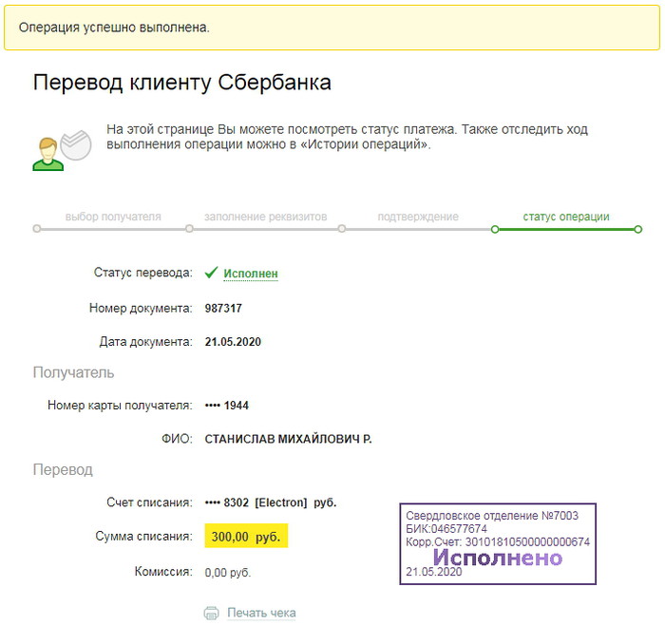
Task: Click the статус операции step label
Action: click(x=566, y=217)
